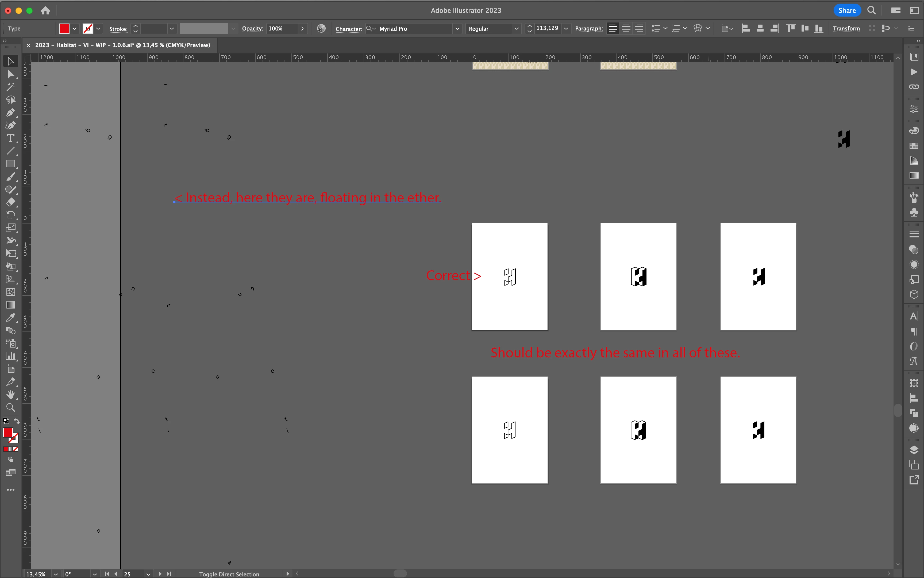Open the Layers panel icon
The width and height of the screenshot is (924, 578).
[914, 450]
